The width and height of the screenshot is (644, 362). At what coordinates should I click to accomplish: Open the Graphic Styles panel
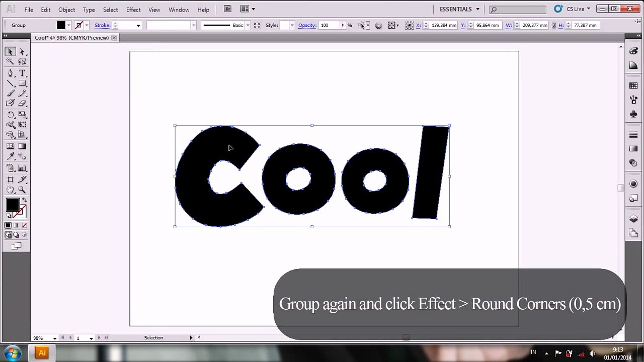(633, 198)
